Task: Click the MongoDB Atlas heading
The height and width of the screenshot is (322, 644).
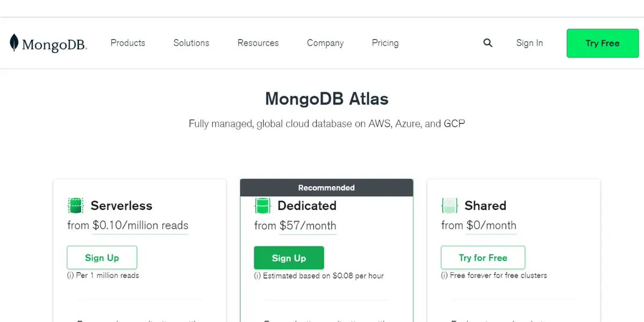Action: point(327,99)
